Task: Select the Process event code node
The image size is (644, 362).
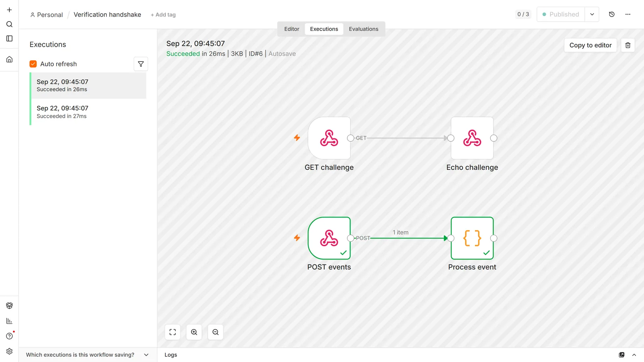Action: [472, 238]
